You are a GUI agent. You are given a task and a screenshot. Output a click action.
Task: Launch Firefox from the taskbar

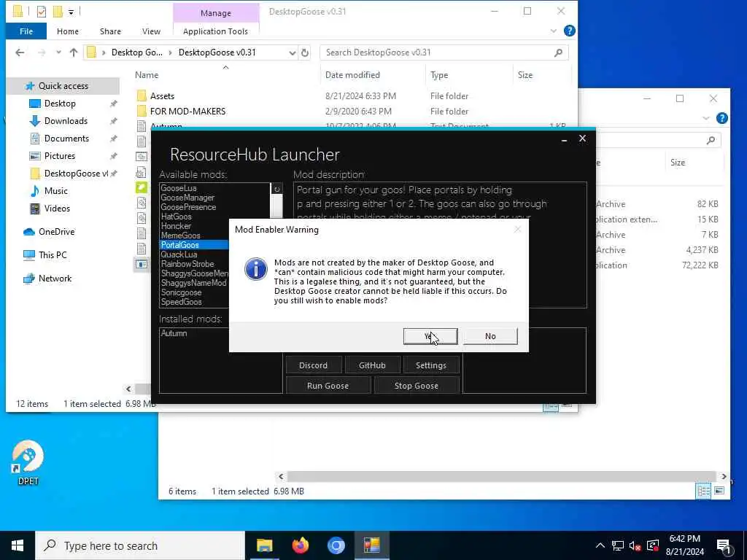300,545
